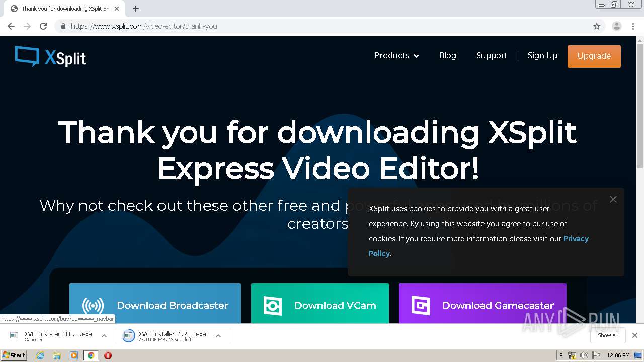The height and width of the screenshot is (362, 644).
Task: Click Download Gamecaster button
Action: pyautogui.click(x=482, y=304)
